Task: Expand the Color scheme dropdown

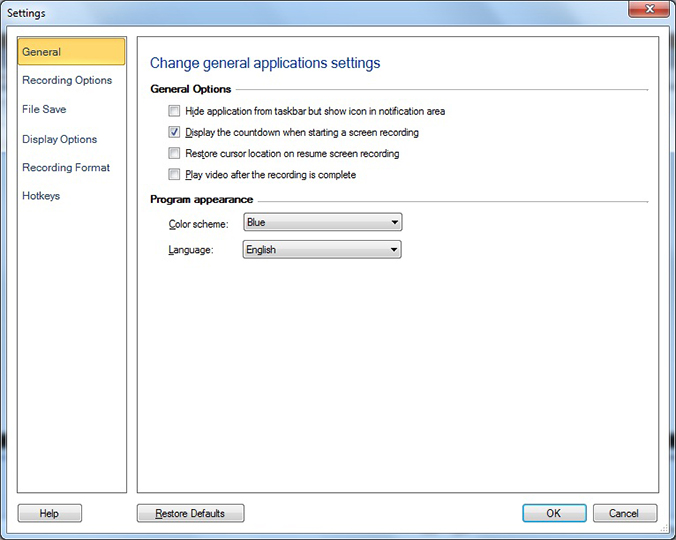Action: point(322,222)
